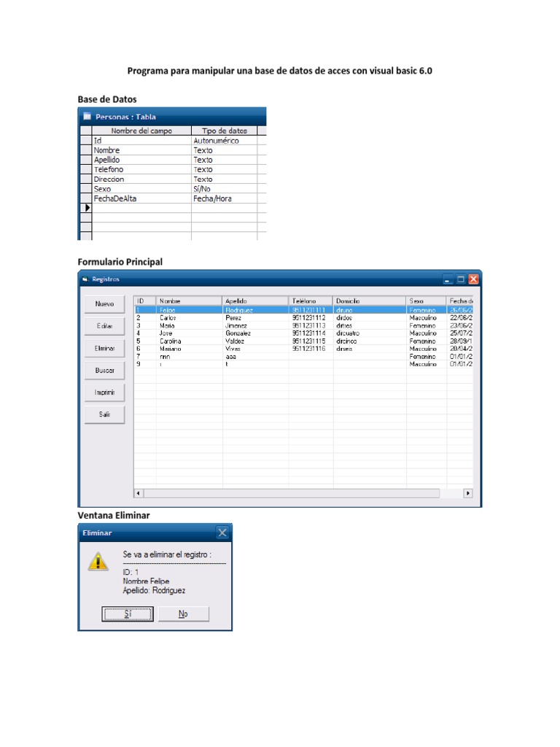560x747 pixels.
Task: Select the row with Nombre Carlos
Action: (x=303, y=318)
